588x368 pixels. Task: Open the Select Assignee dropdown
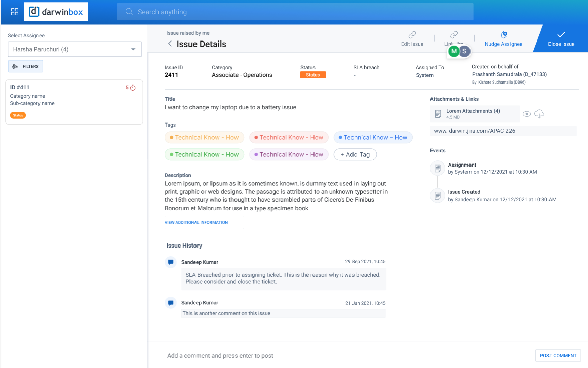74,49
